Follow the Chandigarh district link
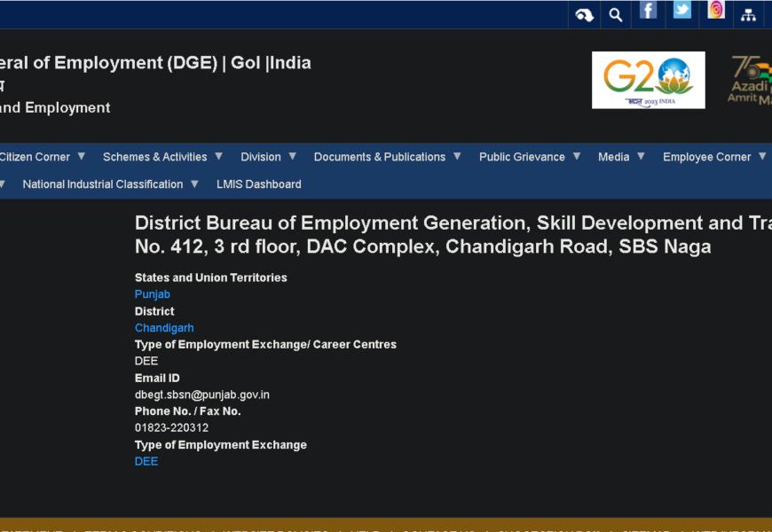Image resolution: width=772 pixels, height=532 pixels. click(x=164, y=328)
